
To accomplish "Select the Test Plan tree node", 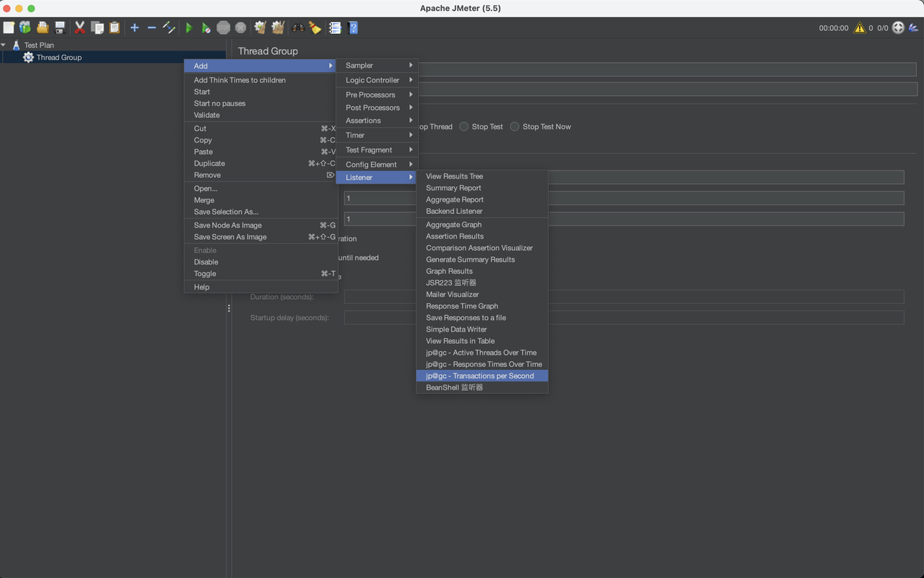I will pos(39,45).
